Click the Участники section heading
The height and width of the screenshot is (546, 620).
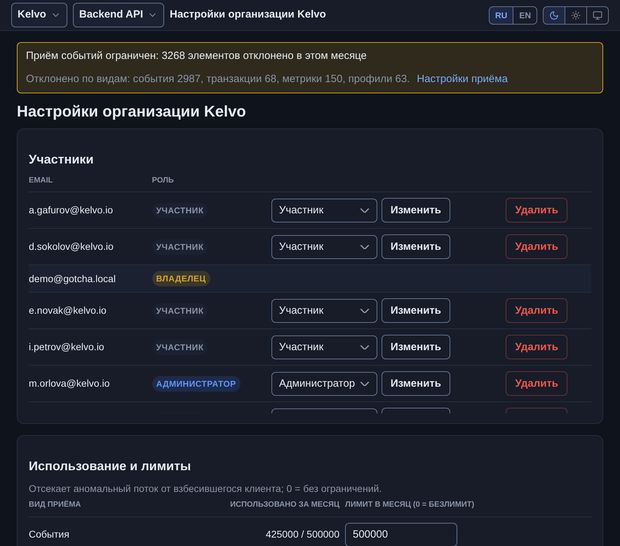pyautogui.click(x=61, y=159)
